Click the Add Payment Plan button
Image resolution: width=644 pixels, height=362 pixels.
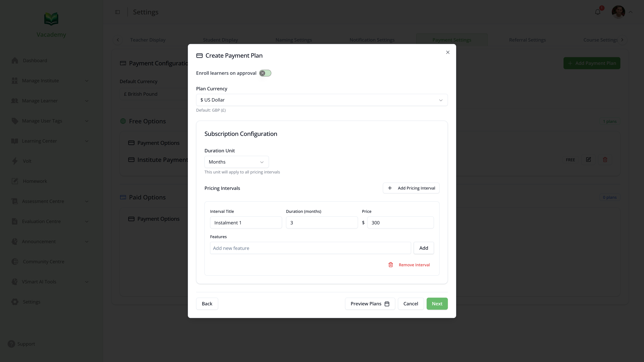[592, 63]
